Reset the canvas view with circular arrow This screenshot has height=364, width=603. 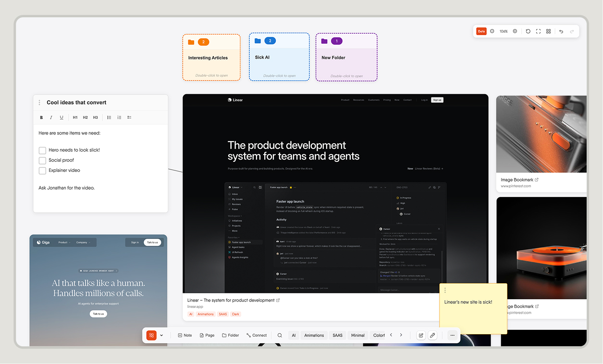528,31
